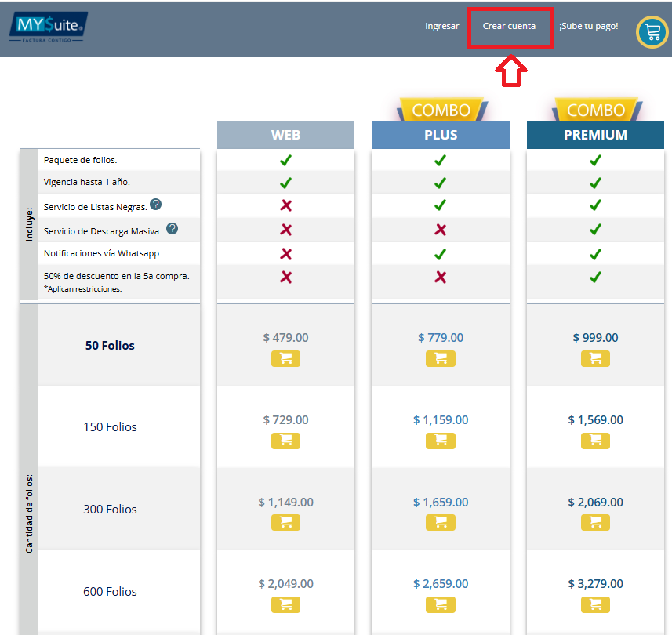Add PREMIUM 600 Folios package to cart

(x=595, y=604)
